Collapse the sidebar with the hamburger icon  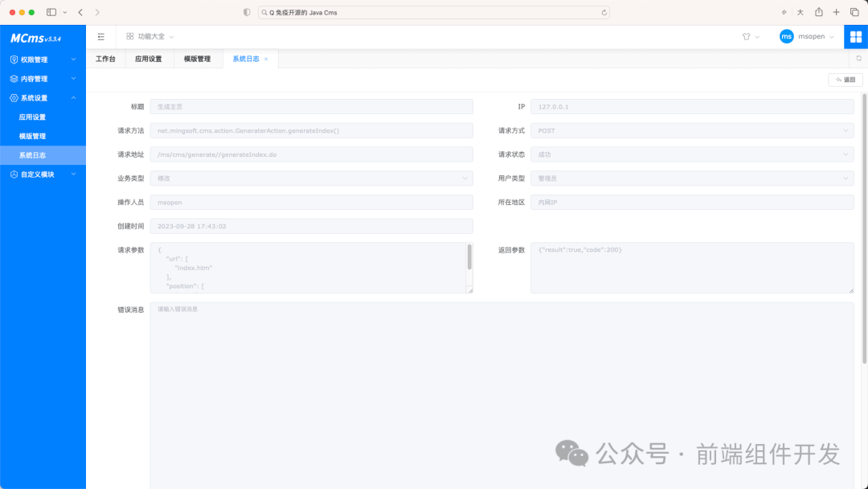100,36
